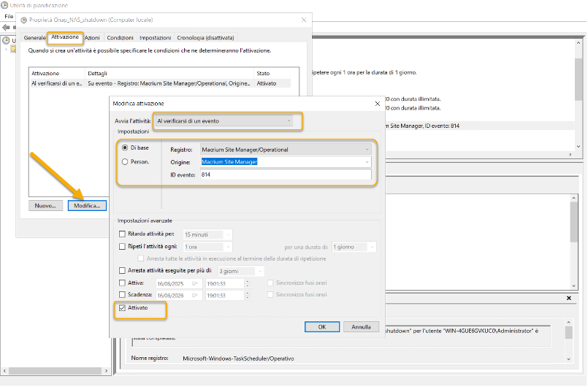This screenshot has height=387, width=588.
Task: Open the File menu in Task Scheduler
Action: pos(9,17)
